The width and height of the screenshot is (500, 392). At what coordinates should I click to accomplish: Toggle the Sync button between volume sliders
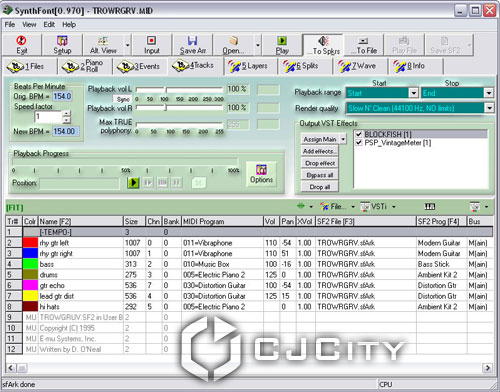(x=123, y=99)
